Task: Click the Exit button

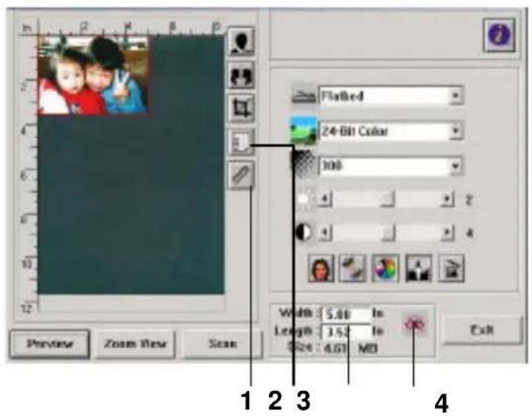Action: [x=482, y=329]
